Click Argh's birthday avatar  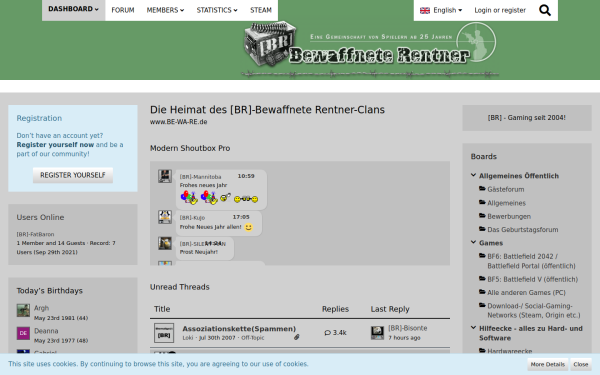[x=23, y=310]
